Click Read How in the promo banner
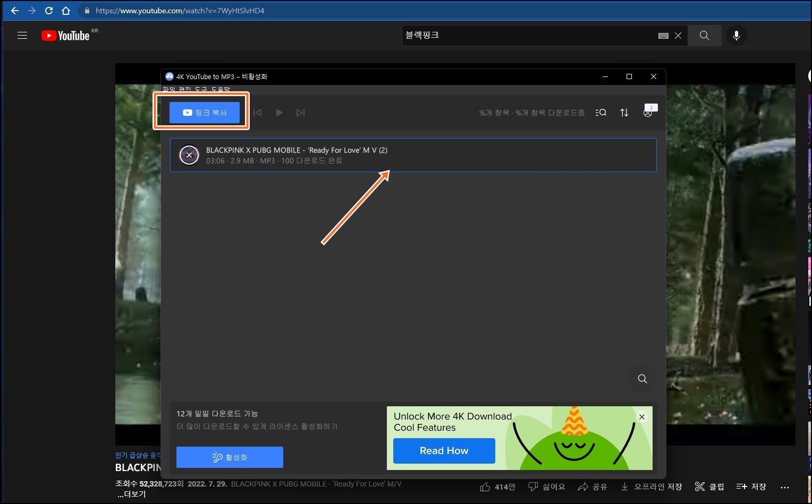Screen dimensions: 812x504 [x=444, y=451]
